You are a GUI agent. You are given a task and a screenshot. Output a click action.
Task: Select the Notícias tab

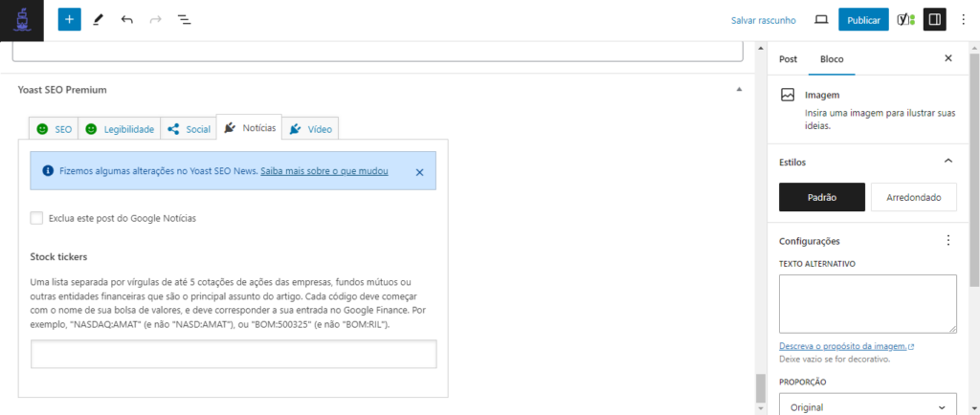(250, 127)
